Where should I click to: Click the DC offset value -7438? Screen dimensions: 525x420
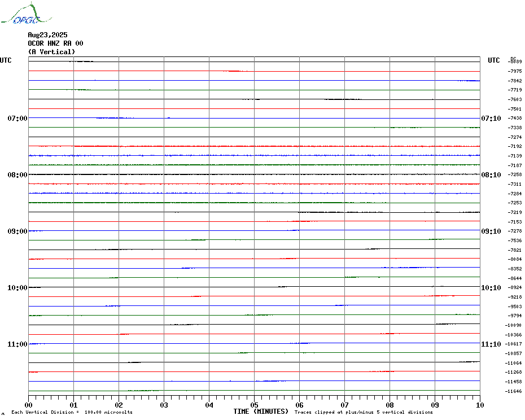515,118
